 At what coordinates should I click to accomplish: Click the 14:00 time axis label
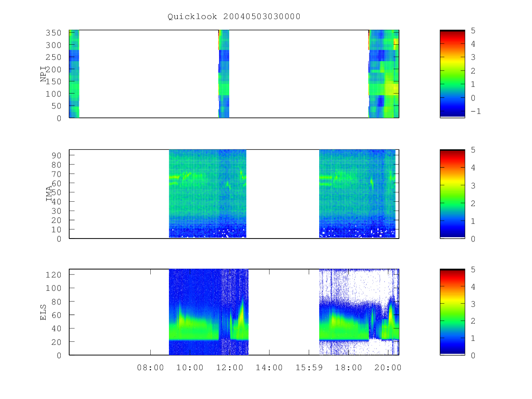tap(269, 368)
